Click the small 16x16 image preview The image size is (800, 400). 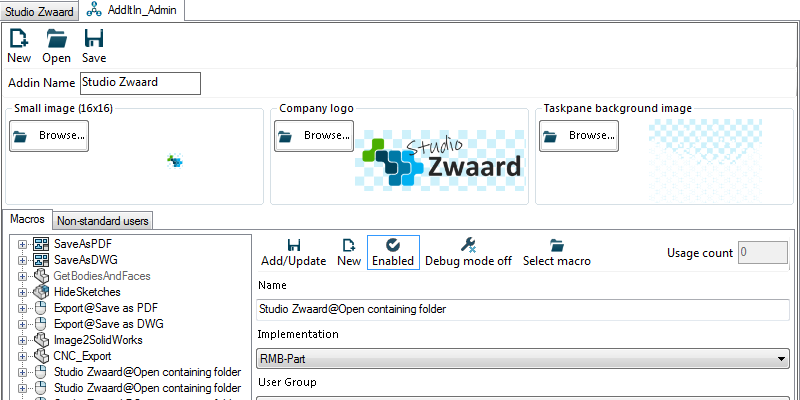175,161
